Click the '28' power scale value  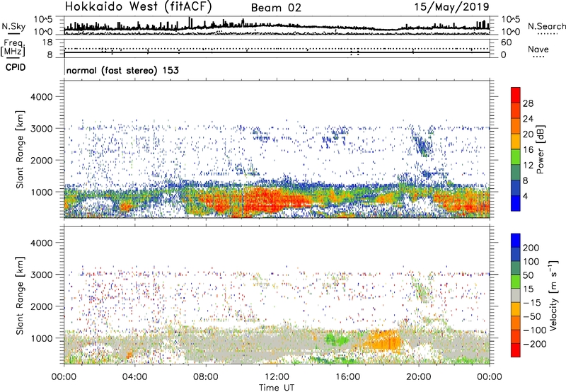(528, 103)
